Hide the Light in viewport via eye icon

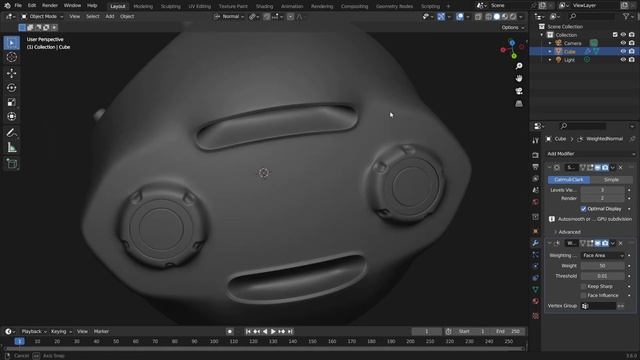pos(623,60)
